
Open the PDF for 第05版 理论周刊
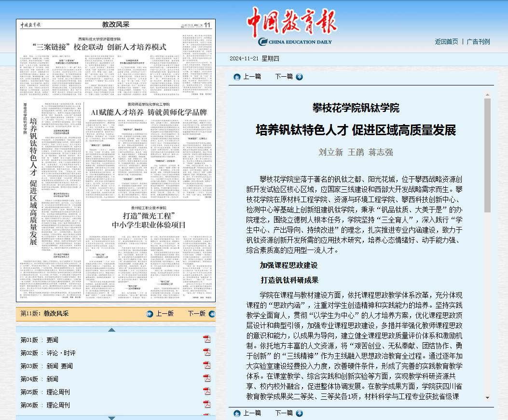click(x=207, y=392)
